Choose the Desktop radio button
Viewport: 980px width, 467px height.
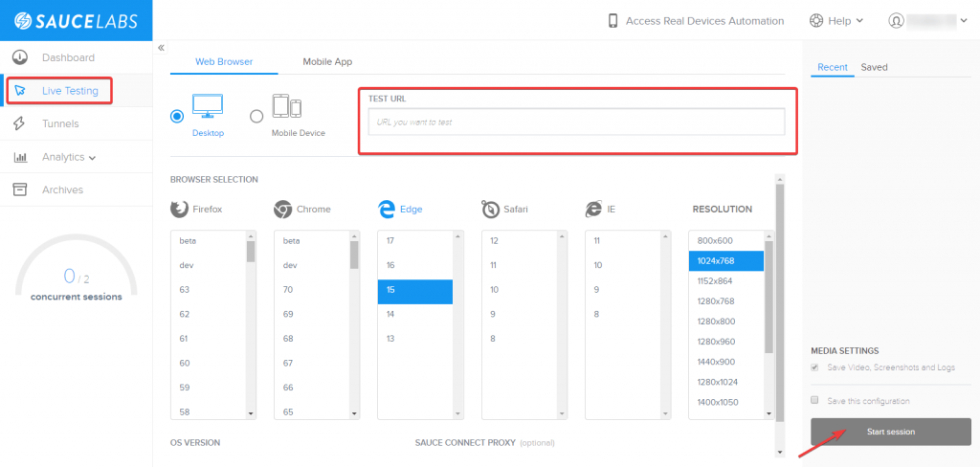point(176,116)
